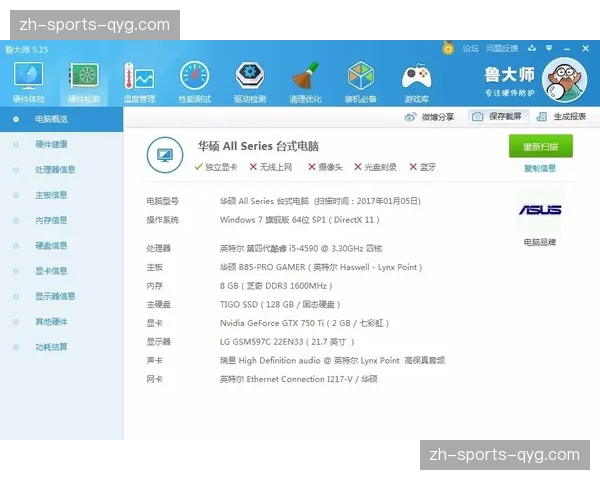Share via 微博分享 Weibo button
The width and height of the screenshot is (600, 480).
coord(429,117)
